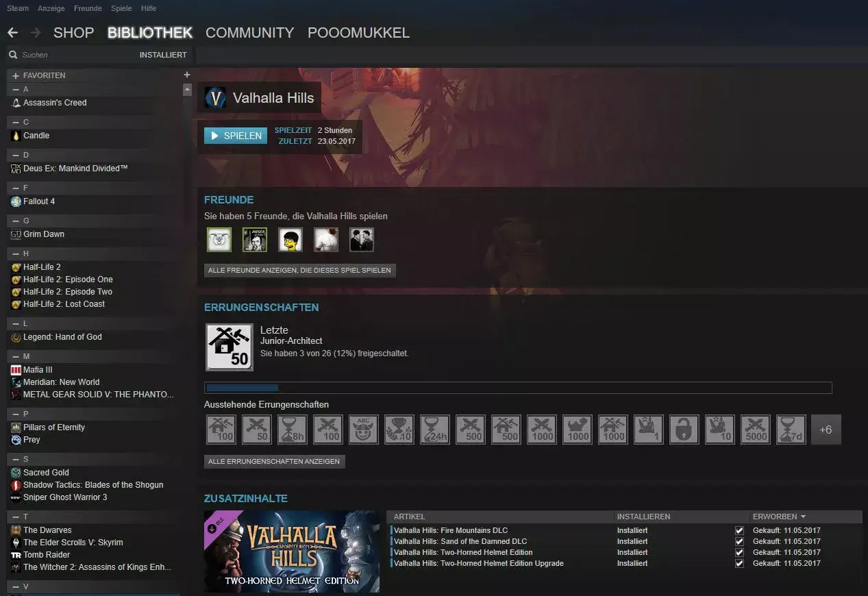Sort DLC by the ERWORBEN column arrow
868x596 pixels.
pos(803,517)
